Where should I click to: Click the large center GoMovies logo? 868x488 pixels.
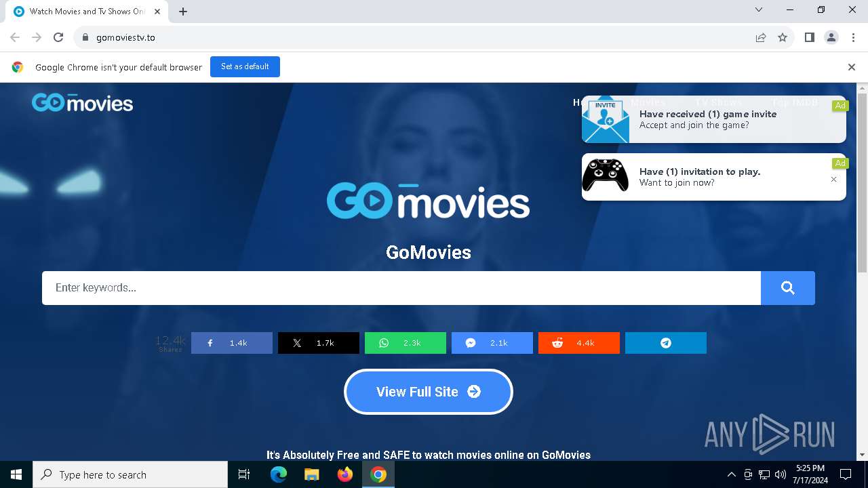(x=428, y=201)
